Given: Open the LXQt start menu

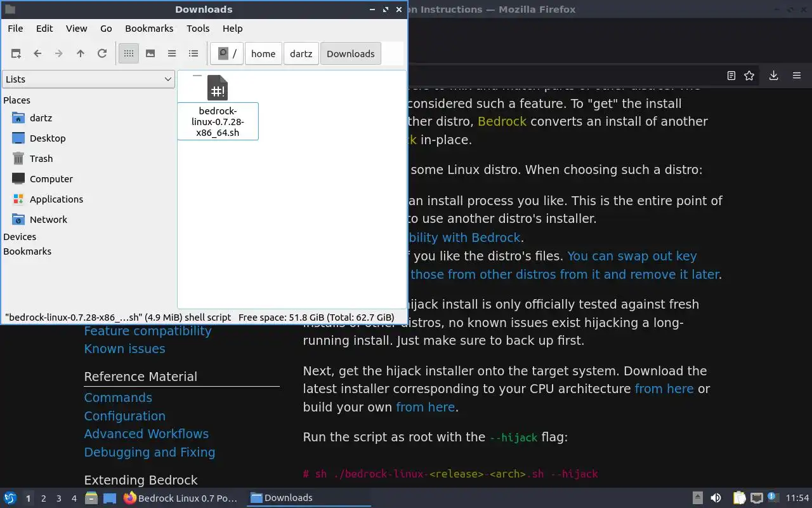Looking at the screenshot, I should (10, 498).
